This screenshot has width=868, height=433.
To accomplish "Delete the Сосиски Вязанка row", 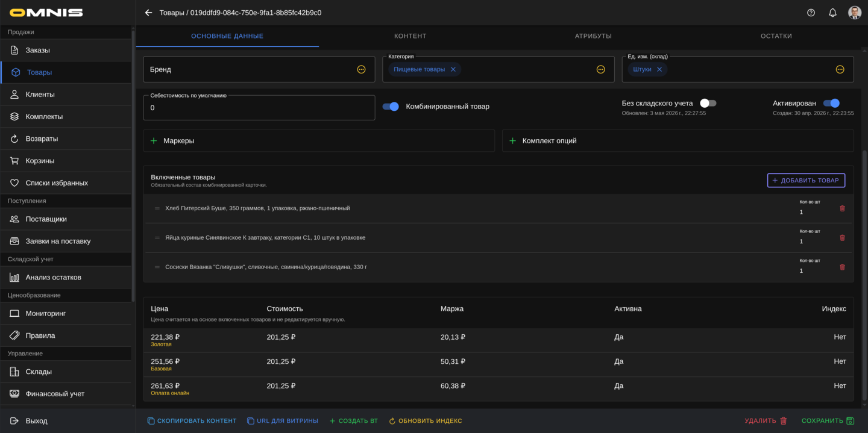I will (x=842, y=267).
